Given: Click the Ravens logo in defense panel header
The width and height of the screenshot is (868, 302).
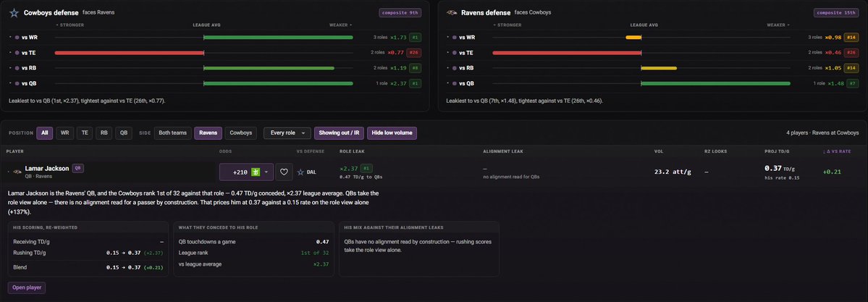Looking at the screenshot, I should 452,13.
